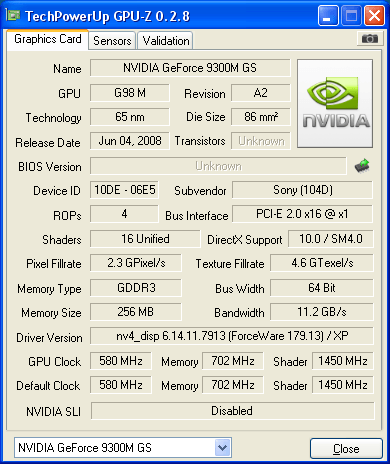Minimize the GPU-Z window

coord(327,15)
